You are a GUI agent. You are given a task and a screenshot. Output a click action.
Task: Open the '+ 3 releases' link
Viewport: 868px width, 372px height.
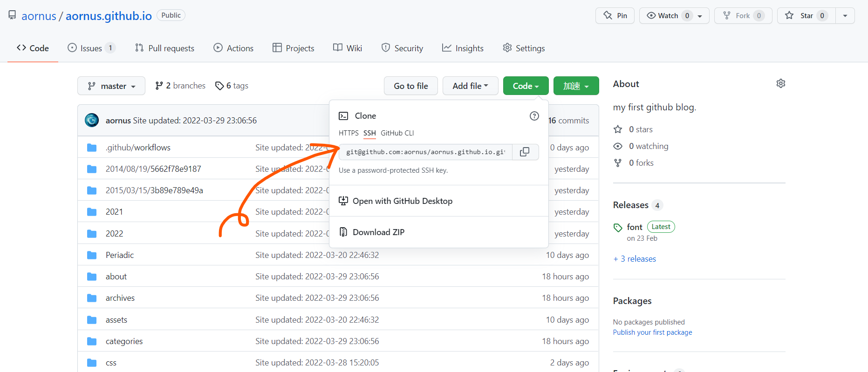635,259
